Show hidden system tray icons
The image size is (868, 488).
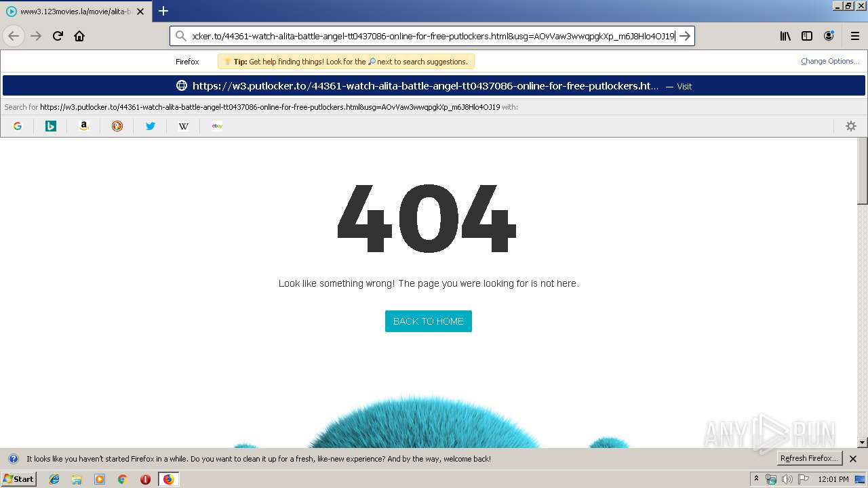point(757,479)
